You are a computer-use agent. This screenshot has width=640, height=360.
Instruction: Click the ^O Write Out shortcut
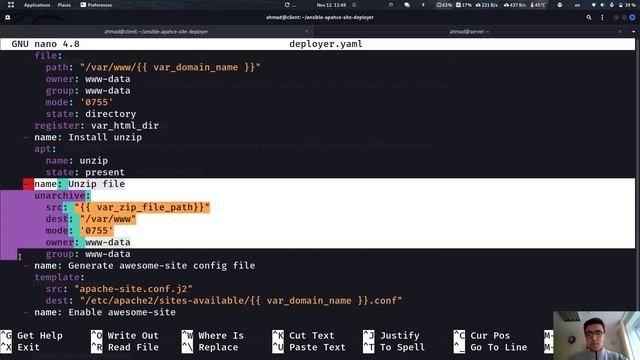click(x=125, y=336)
